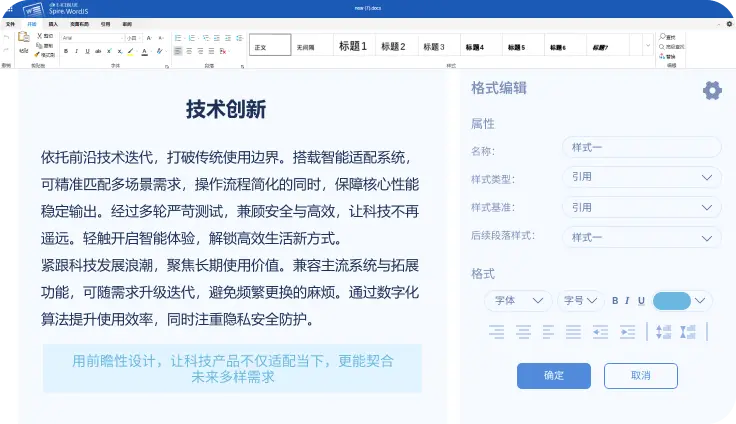Expand the styles gallery chevron
This screenshot has height=424, width=736.
click(648, 45)
